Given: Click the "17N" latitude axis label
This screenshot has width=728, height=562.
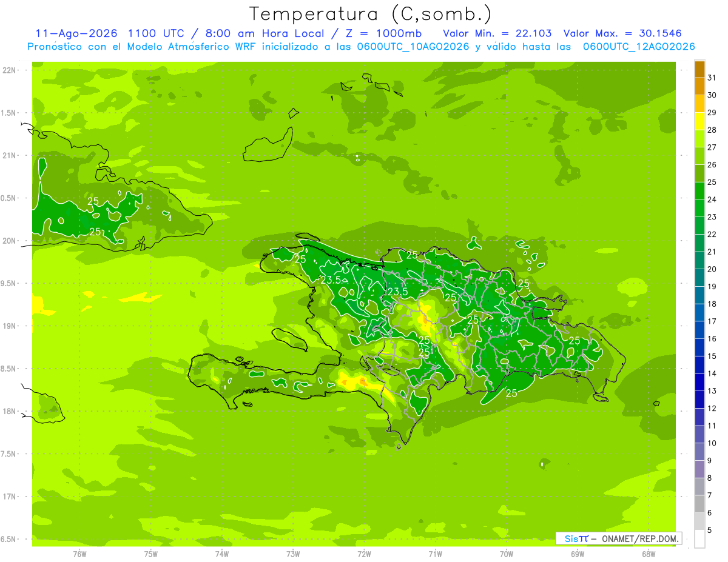Looking at the screenshot, I should tap(10, 497).
